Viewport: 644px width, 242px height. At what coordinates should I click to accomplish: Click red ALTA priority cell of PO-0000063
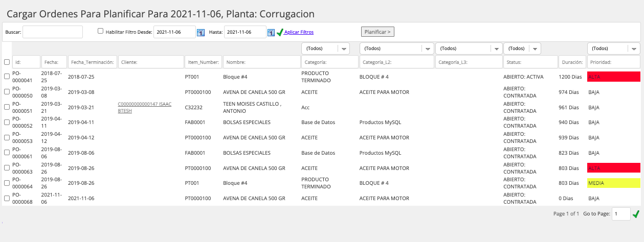pos(613,168)
